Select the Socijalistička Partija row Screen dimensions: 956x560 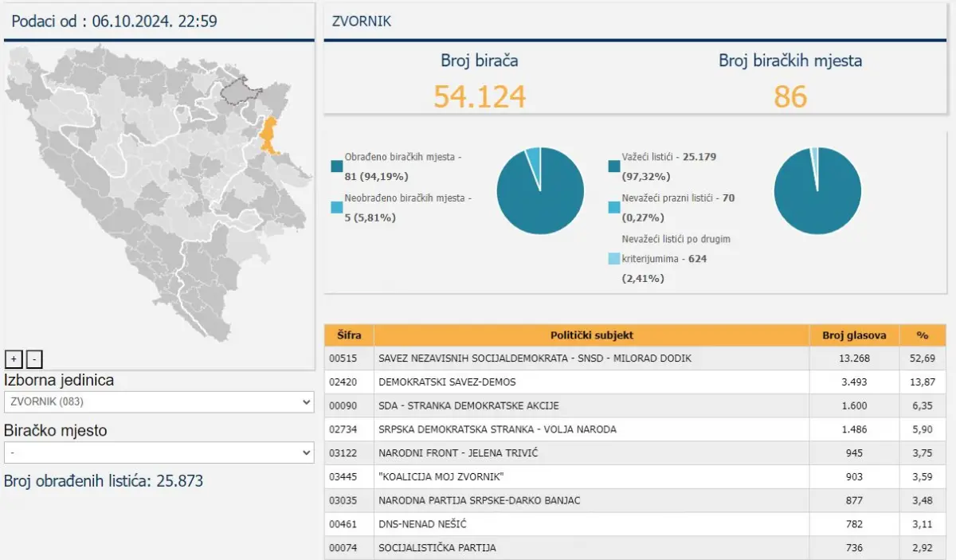[635, 548]
